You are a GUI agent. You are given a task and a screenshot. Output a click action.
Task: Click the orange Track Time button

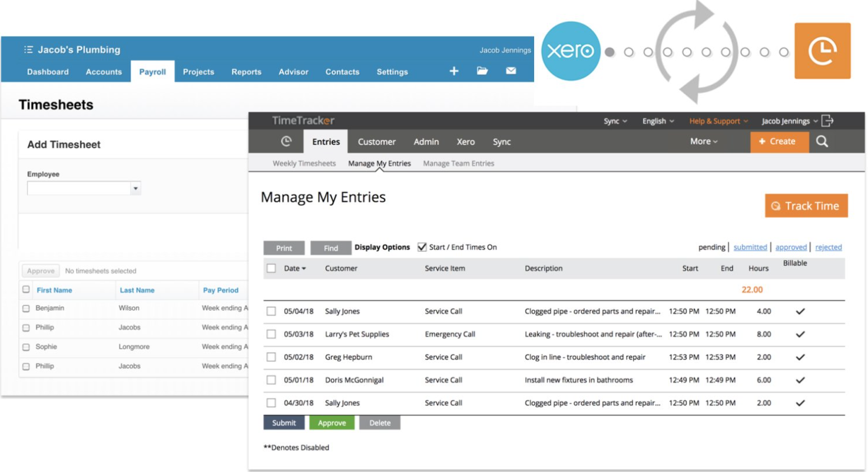806,205
